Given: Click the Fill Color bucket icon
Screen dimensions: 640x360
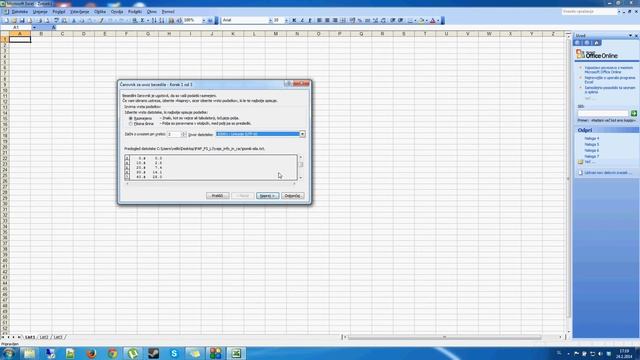Looking at the screenshot, I should [421, 20].
